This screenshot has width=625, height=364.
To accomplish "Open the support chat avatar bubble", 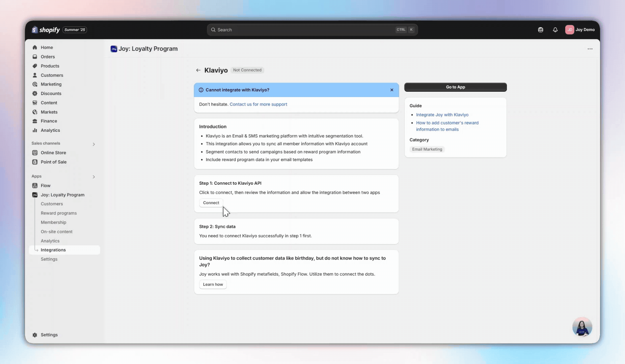I will [x=582, y=327].
